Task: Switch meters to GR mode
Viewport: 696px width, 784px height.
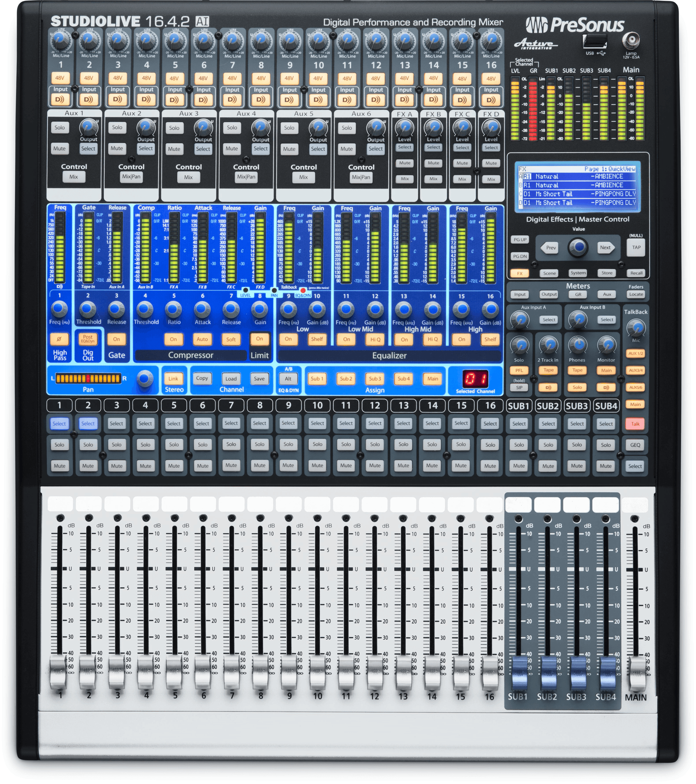Action: [578, 295]
